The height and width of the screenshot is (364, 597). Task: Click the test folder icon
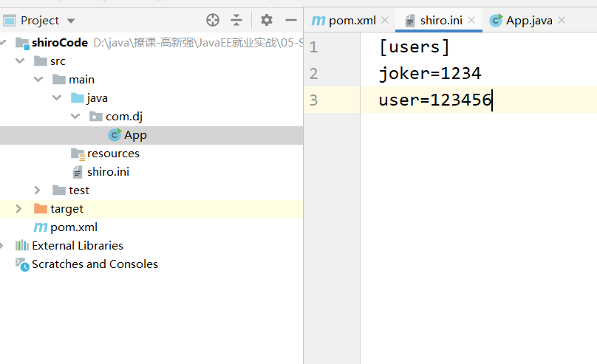tap(59, 190)
